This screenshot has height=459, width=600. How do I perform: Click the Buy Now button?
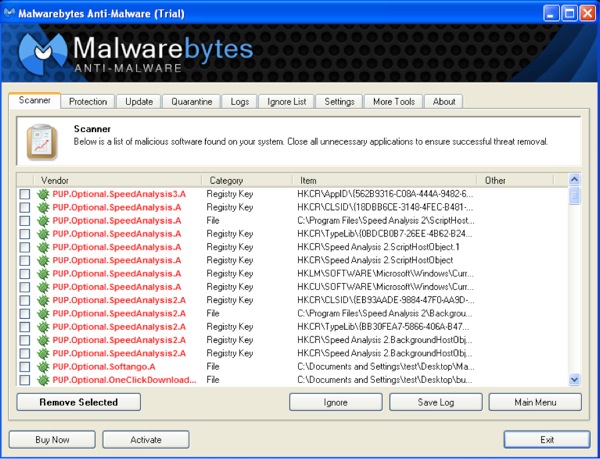click(x=52, y=440)
